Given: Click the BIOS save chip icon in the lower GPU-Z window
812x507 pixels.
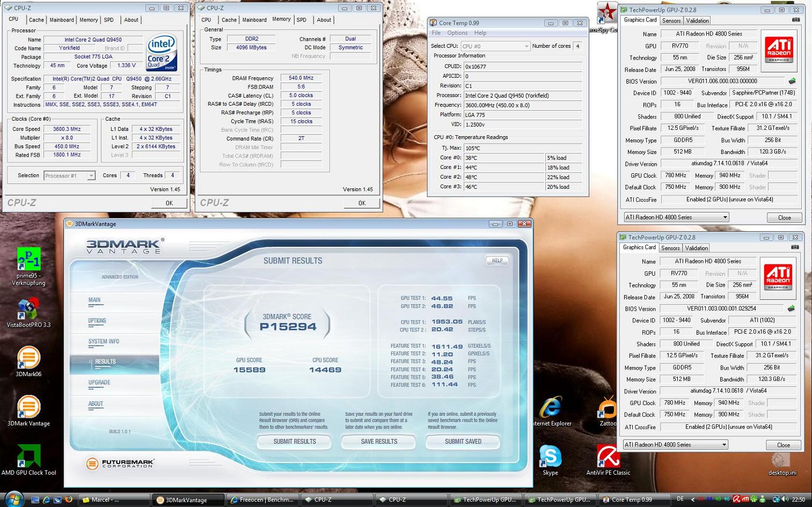Looking at the screenshot, I should pos(791,308).
